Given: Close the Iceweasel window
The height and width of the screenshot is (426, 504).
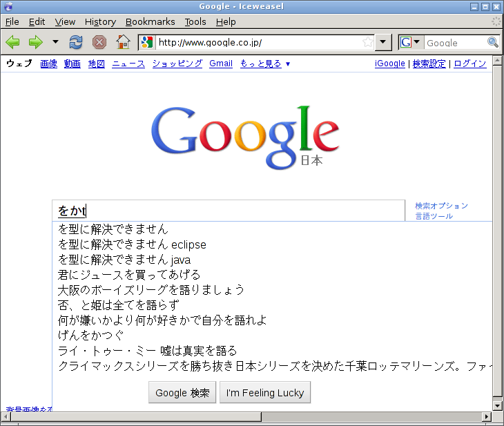Looking at the screenshot, I should (x=496, y=6).
